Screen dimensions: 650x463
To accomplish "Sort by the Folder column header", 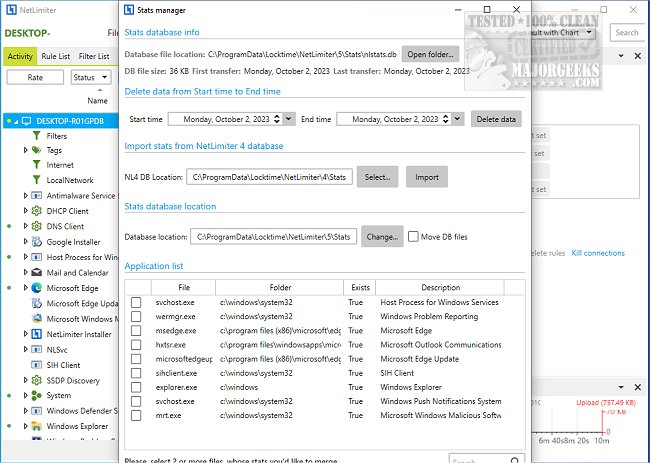I will (280, 287).
